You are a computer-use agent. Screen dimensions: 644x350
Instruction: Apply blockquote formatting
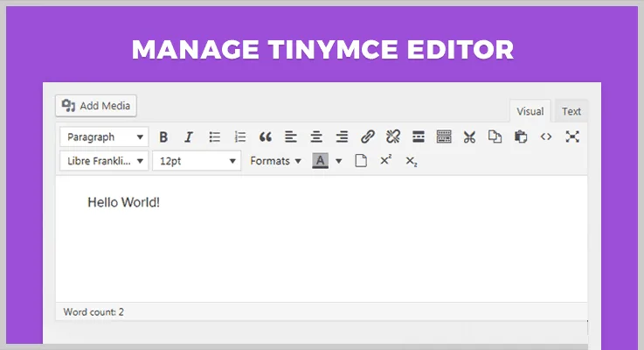[x=266, y=137]
